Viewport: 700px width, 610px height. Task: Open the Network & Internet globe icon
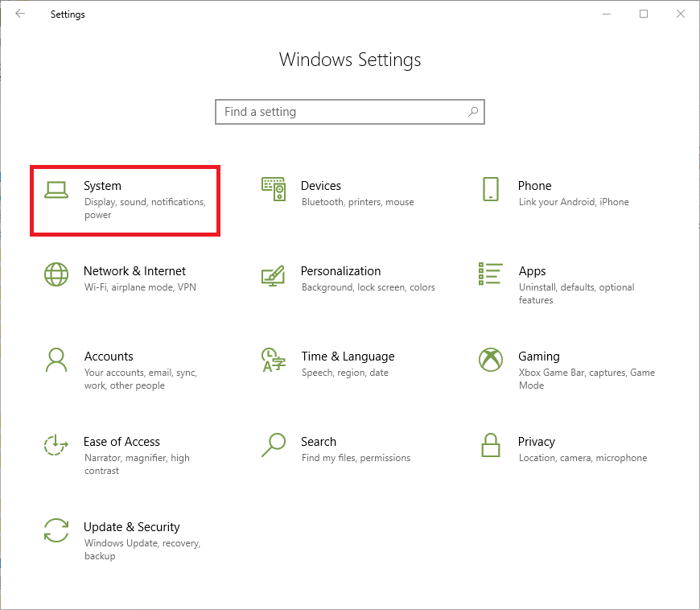[x=56, y=274]
